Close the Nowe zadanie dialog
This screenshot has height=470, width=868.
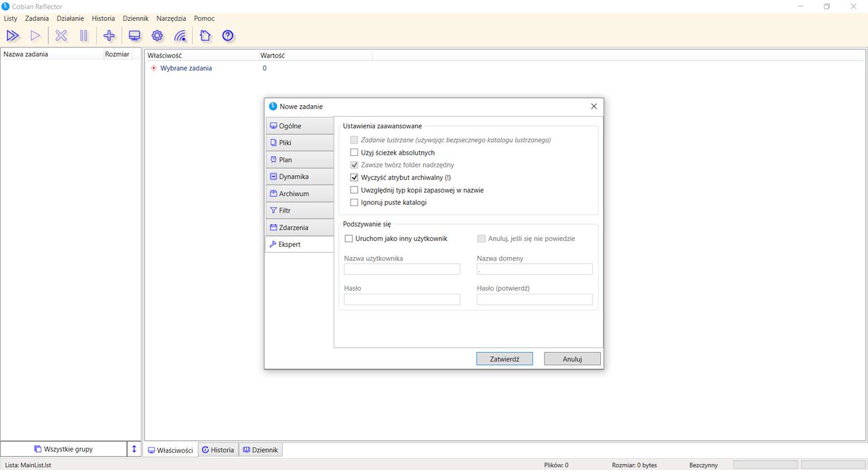point(594,106)
